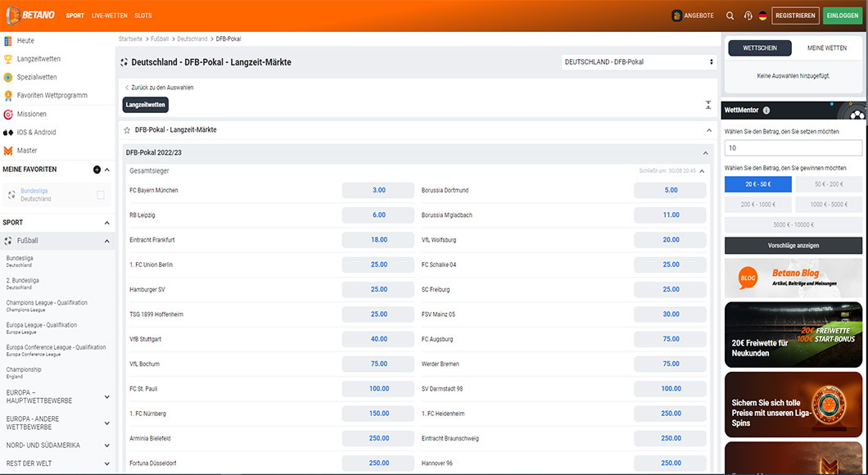Select the 200 € - 1000 € amount

[x=757, y=205]
